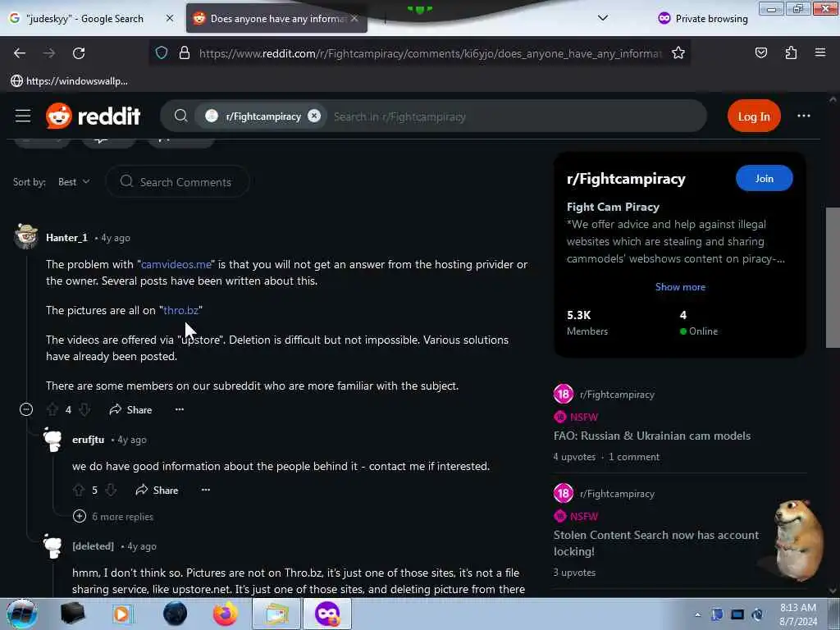Open the windowswallp... bookmark in bookmarks bar
The height and width of the screenshot is (630, 840).
tap(69, 81)
